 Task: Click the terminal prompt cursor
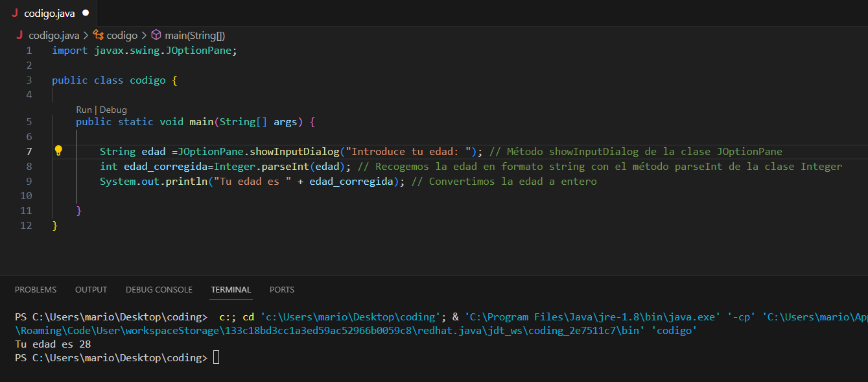click(x=216, y=357)
